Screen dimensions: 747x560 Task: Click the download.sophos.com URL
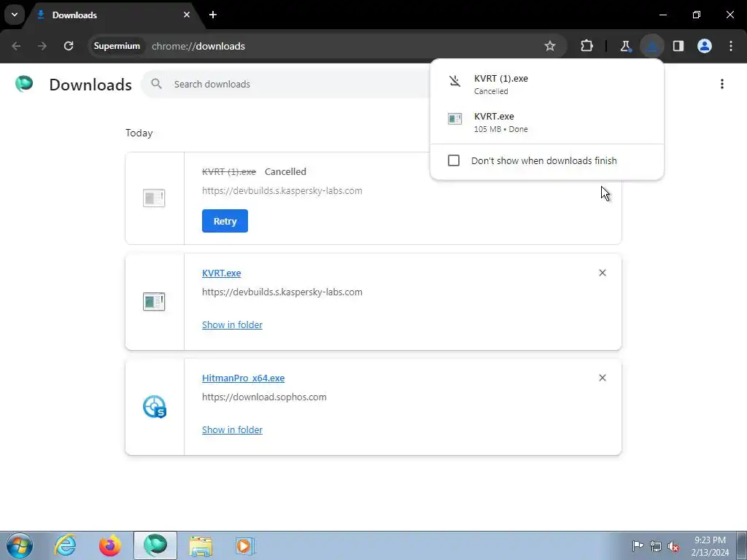[x=264, y=397]
